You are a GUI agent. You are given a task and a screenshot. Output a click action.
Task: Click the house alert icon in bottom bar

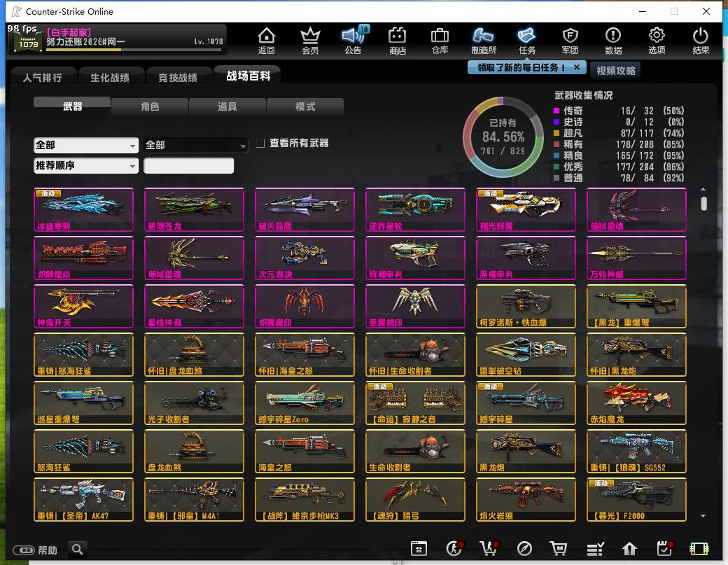[629, 549]
